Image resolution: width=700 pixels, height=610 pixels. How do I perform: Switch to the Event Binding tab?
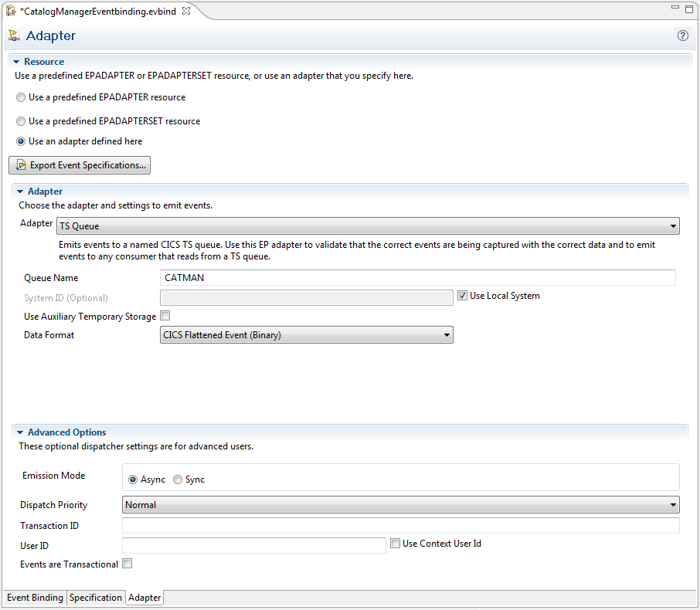[x=35, y=598]
